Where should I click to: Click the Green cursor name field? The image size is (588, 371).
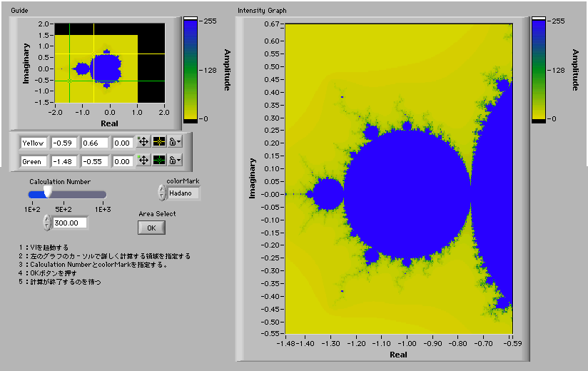click(x=34, y=161)
